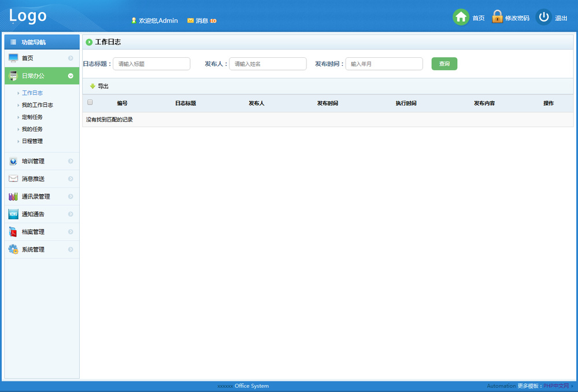
Task: Click the green 查询 search button
Action: tap(444, 64)
